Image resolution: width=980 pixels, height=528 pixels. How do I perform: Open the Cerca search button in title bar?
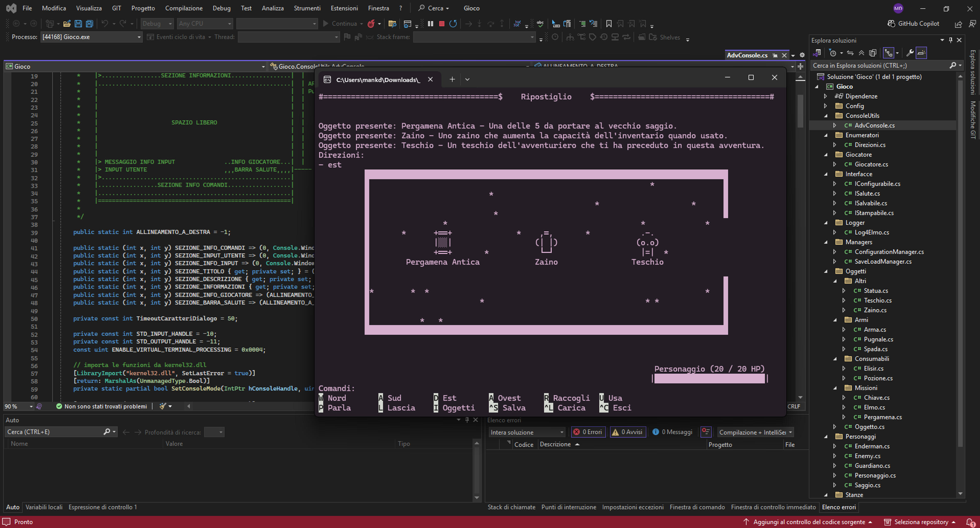pos(434,8)
